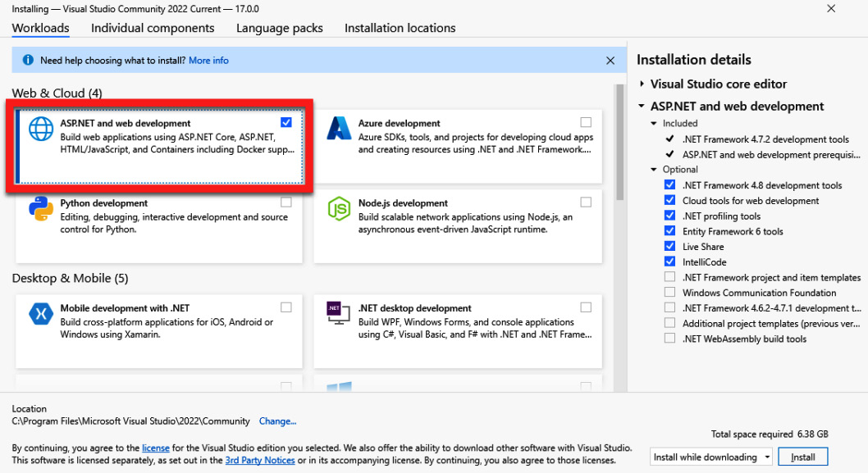Open the Install while downloading dropdown

point(710,457)
